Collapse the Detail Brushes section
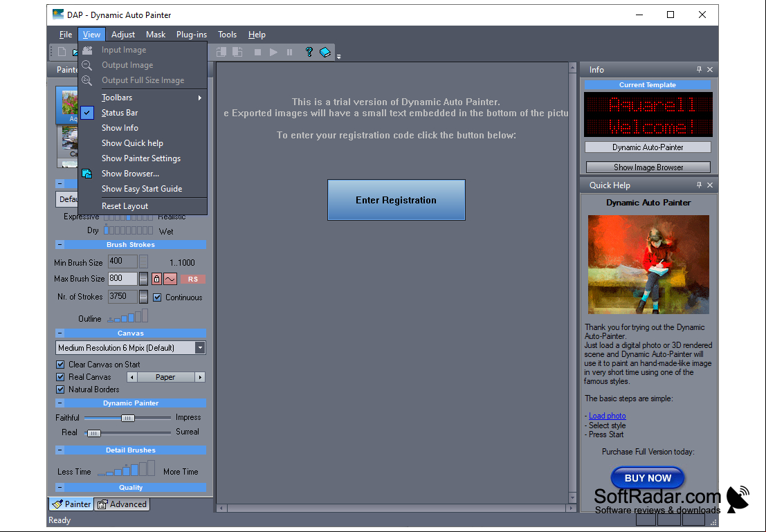Screen dimensions: 766x532 pos(60,450)
